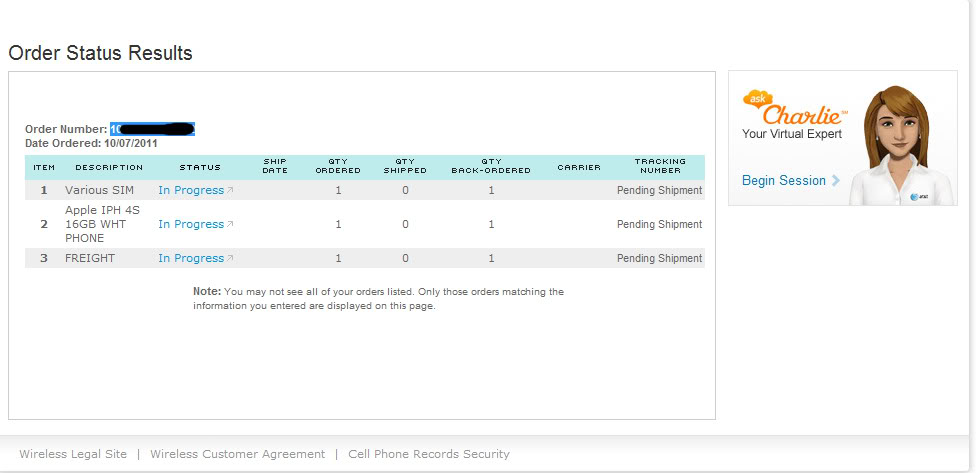Click qty back-ordered 1 in FREIGHT row
Viewport: 978px width, 473px height.
[491, 258]
